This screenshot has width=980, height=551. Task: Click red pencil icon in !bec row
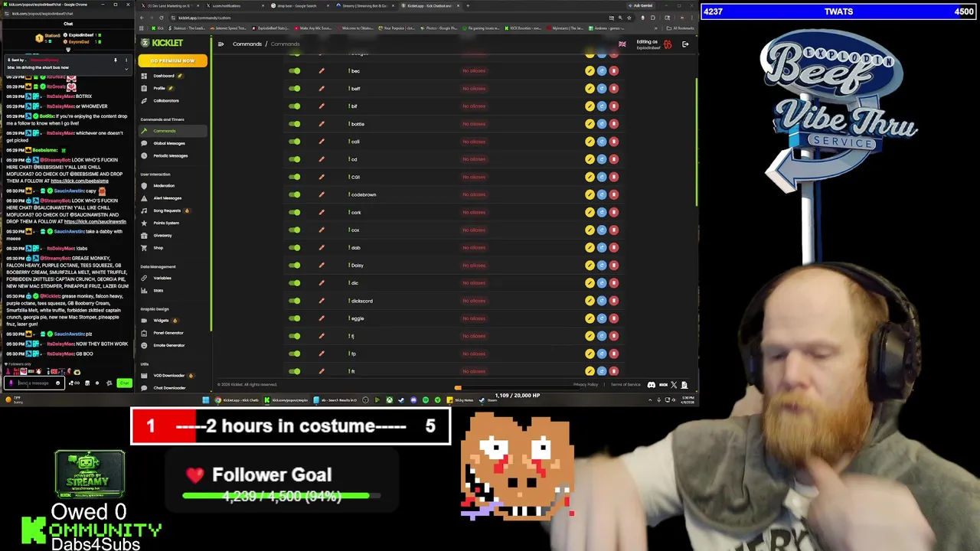pos(322,70)
